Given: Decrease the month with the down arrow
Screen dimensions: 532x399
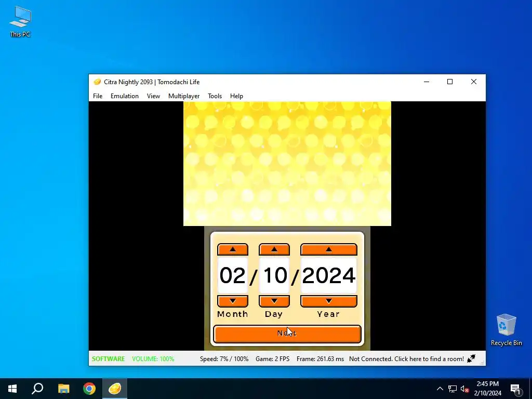Looking at the screenshot, I should click(232, 301).
